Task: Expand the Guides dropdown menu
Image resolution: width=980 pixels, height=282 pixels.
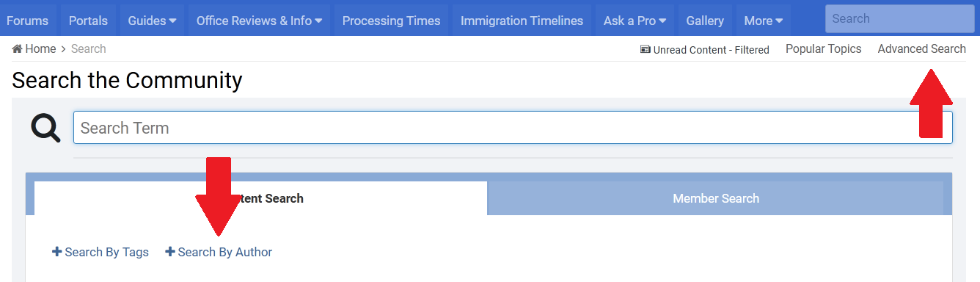Action: click(152, 21)
